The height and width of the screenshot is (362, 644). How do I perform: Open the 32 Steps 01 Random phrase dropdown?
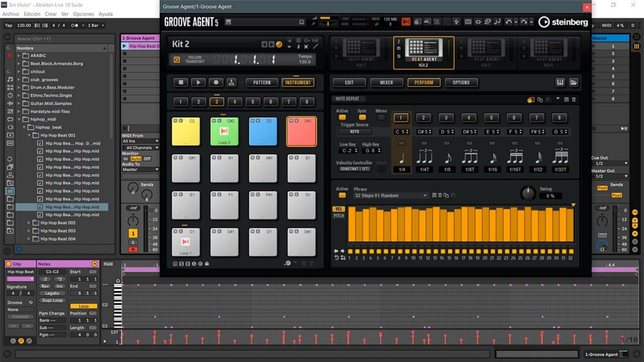pos(390,195)
